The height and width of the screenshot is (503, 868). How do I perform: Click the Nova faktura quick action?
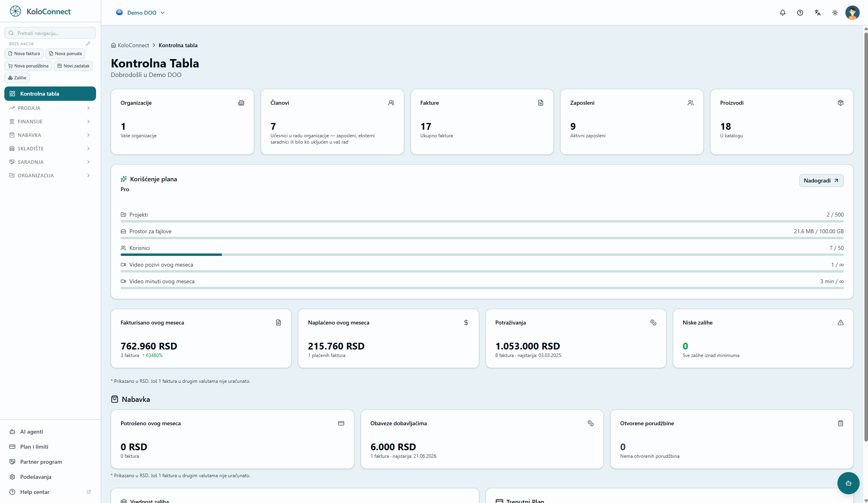coord(24,54)
